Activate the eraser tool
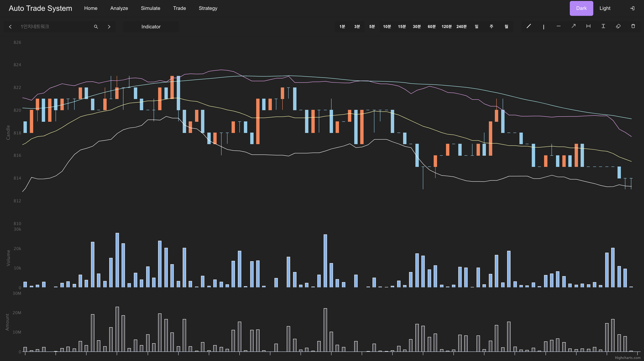The image size is (644, 361). [x=618, y=26]
